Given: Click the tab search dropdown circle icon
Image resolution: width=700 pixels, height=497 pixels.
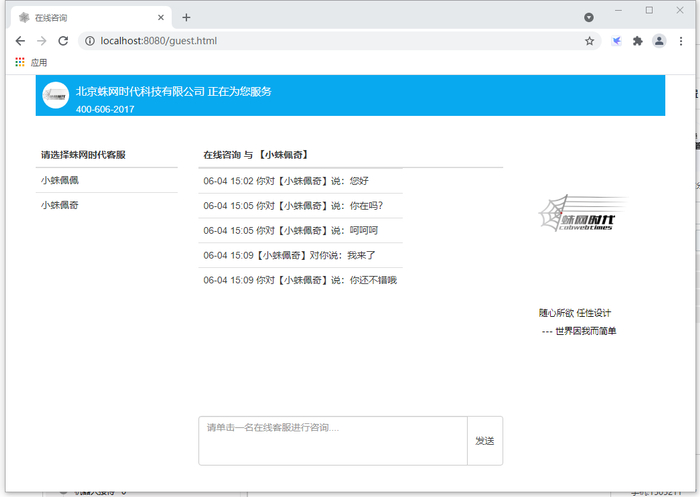Looking at the screenshot, I should point(589,17).
